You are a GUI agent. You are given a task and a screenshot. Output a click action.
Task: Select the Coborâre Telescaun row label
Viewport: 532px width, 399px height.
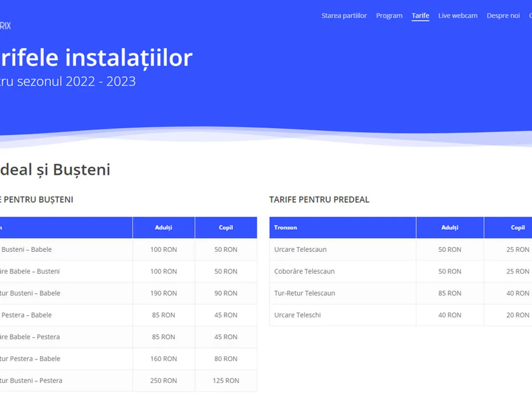[304, 271]
